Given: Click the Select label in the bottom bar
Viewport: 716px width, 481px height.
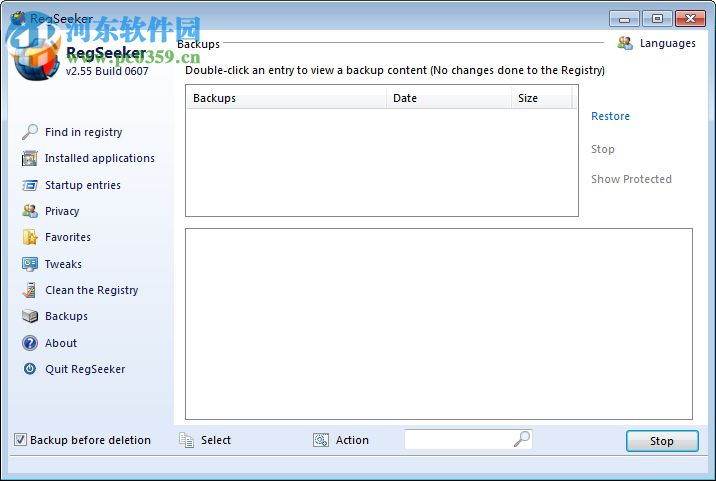Looking at the screenshot, I should pyautogui.click(x=216, y=440).
